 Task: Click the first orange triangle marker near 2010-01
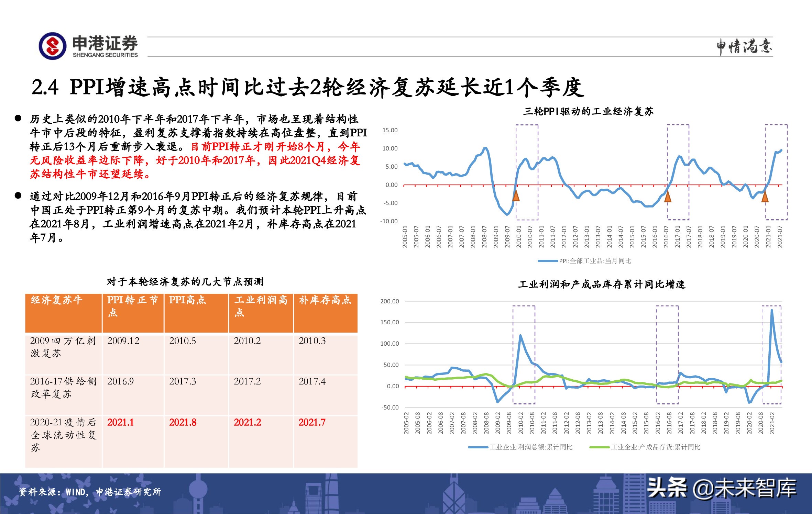click(x=516, y=195)
